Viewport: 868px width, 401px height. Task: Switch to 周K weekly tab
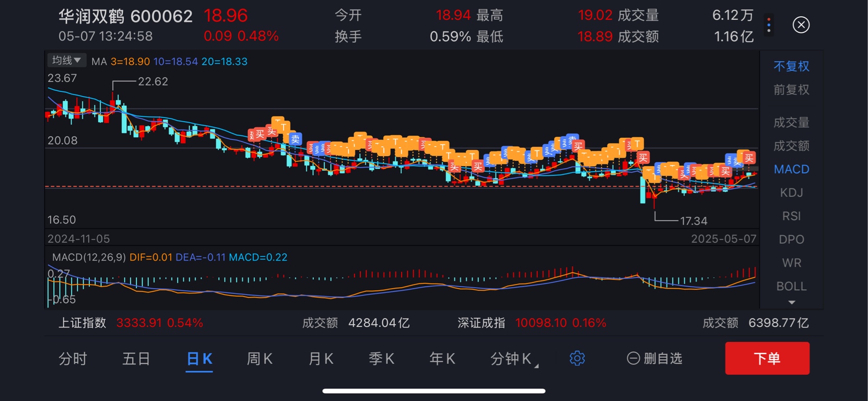click(260, 359)
